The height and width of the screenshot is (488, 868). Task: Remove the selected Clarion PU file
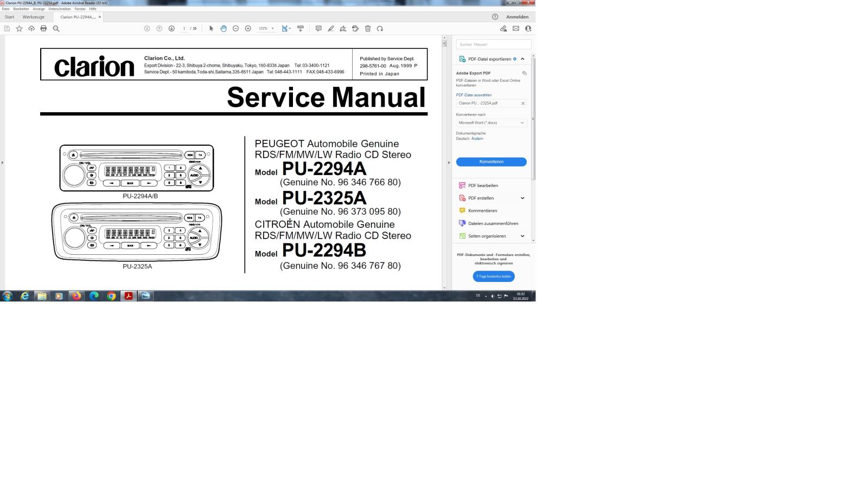(x=523, y=104)
